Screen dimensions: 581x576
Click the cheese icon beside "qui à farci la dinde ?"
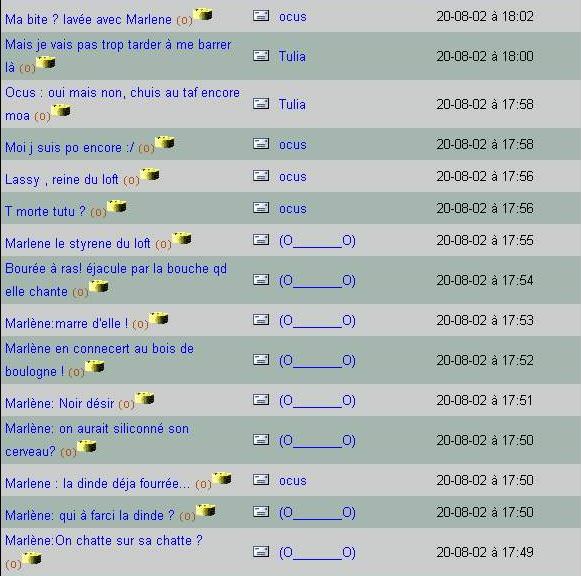(x=206, y=510)
